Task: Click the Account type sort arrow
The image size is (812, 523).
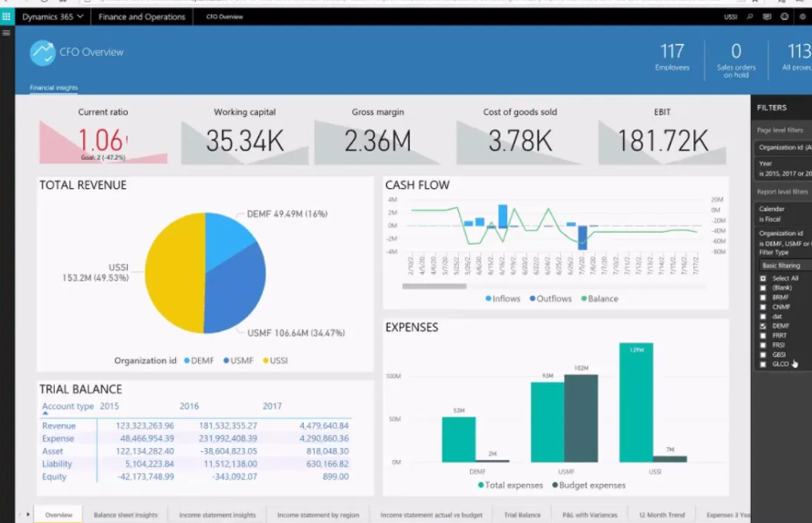Action: pos(45,413)
